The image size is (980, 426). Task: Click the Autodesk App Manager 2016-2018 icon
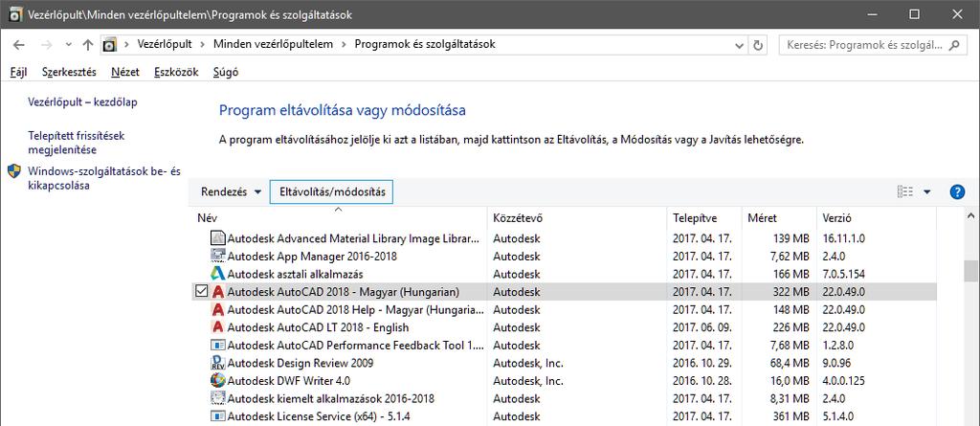coord(217,256)
